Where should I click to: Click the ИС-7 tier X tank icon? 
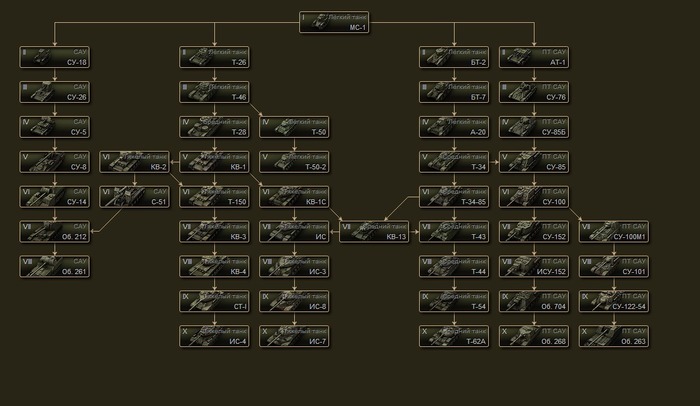294,336
